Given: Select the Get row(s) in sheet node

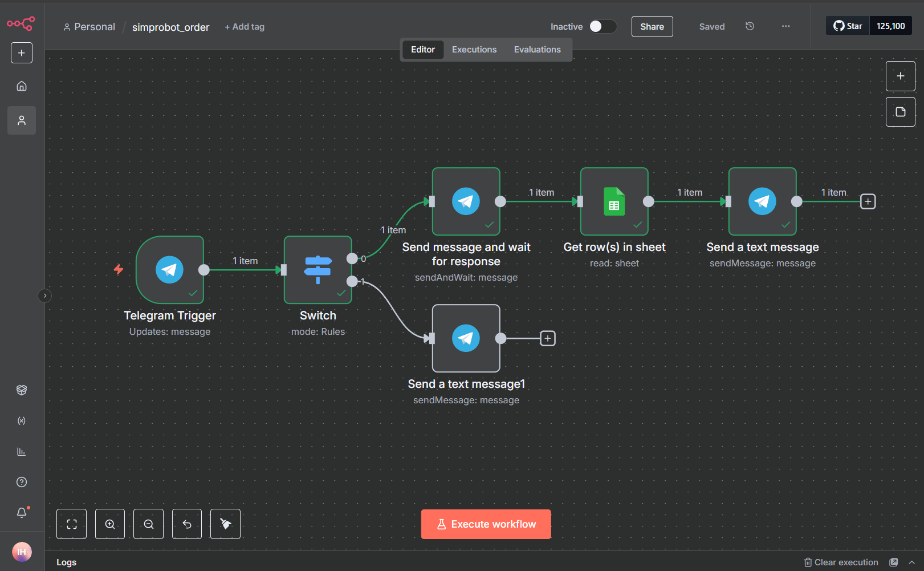Looking at the screenshot, I should click(614, 201).
